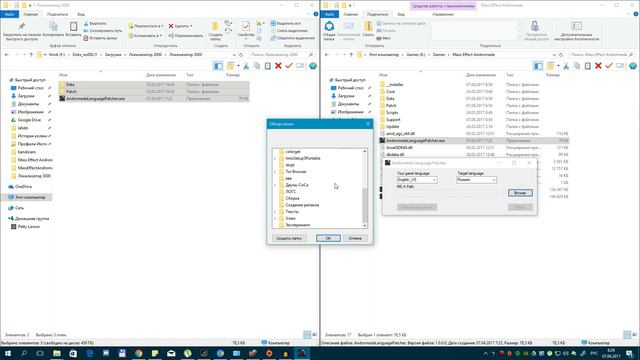Open Управление tab in right Explorer window
Screen dimensions: 640x360
coord(443,14)
